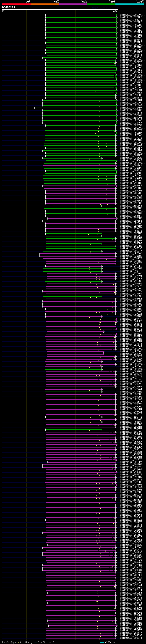Open hit UniRef100_A5BQI5
The width and height of the screenshot is (146, 644).
tap(131, 20)
